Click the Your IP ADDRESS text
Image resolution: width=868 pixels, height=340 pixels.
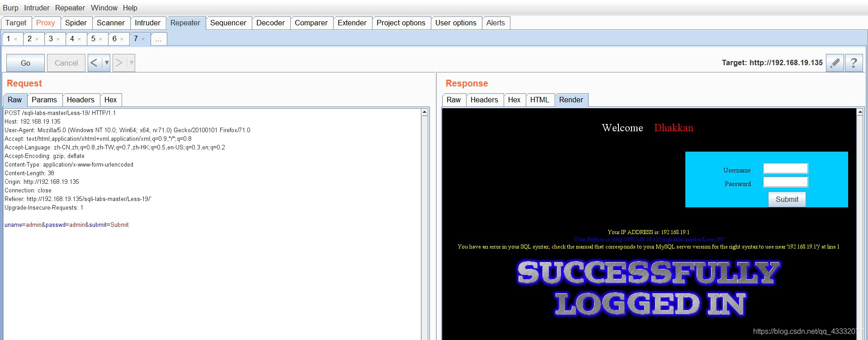point(648,232)
